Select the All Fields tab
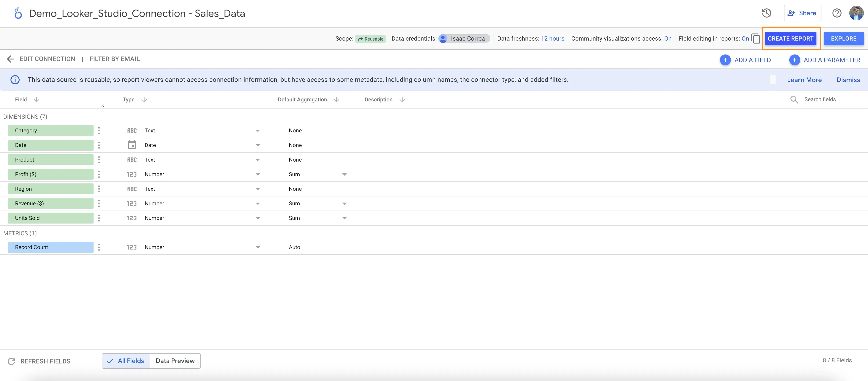The height and width of the screenshot is (381, 868). pos(126,360)
